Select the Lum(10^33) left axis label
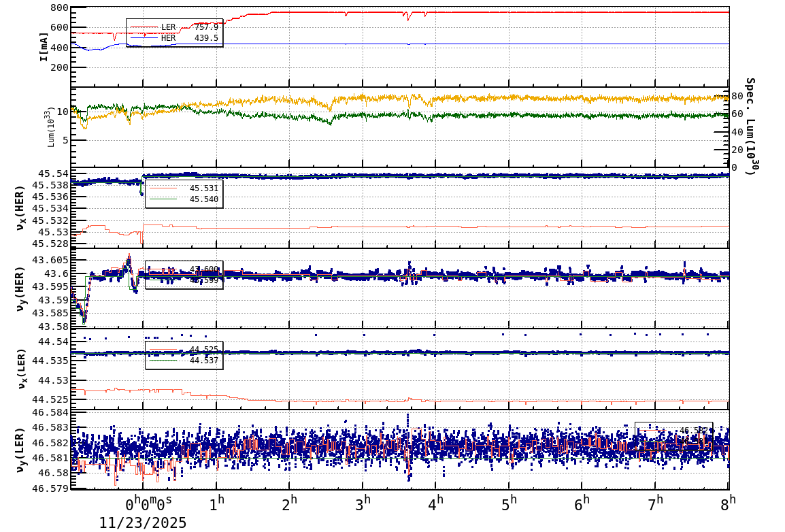The height and width of the screenshot is (532, 785). [x=51, y=128]
